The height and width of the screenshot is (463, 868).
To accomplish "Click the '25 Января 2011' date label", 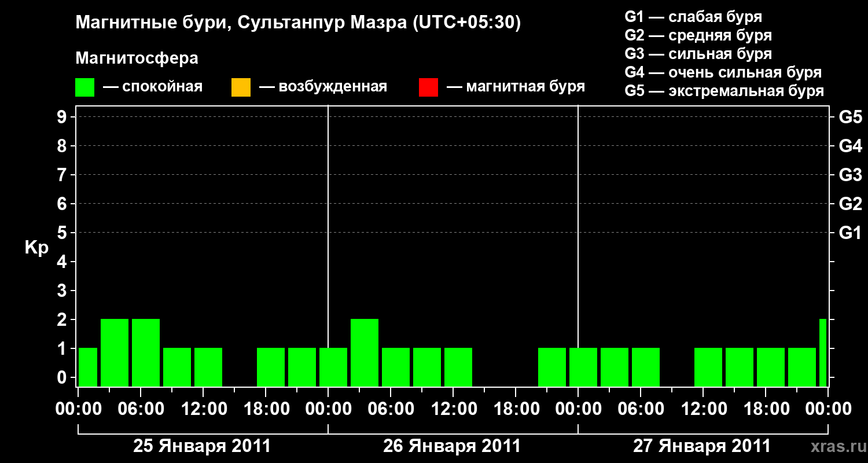I will (x=202, y=446).
